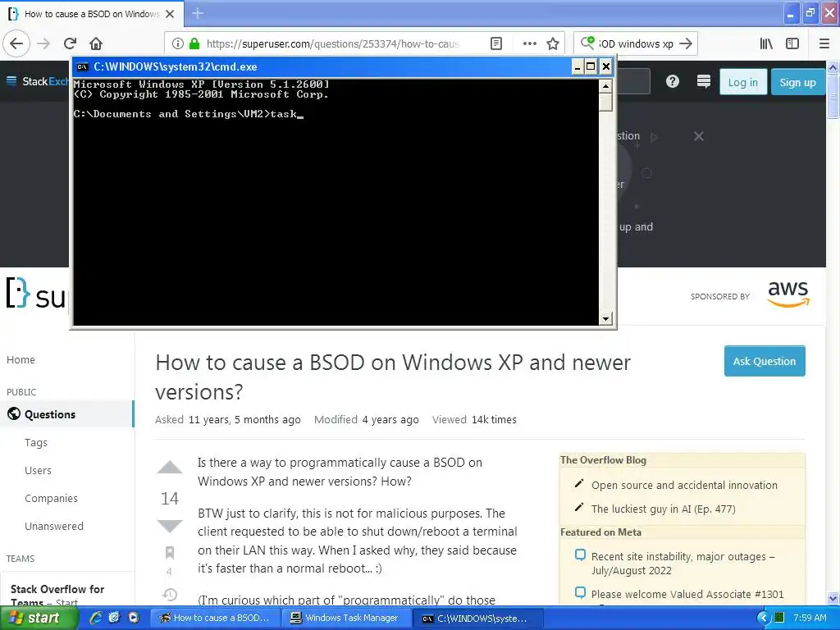Open Windows Media Player quick launch icon
Viewport: 840px width, 630px height.
tap(134, 618)
